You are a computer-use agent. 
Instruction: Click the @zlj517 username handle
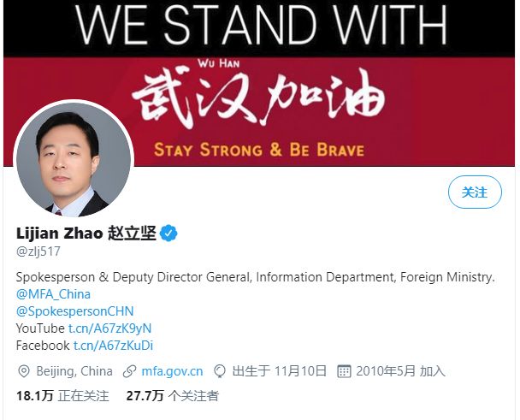(38, 251)
